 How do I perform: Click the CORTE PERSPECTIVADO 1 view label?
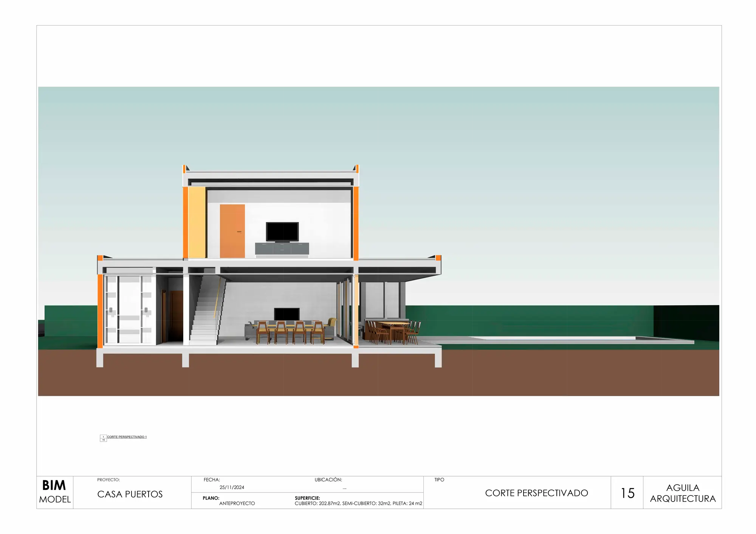tap(127, 437)
